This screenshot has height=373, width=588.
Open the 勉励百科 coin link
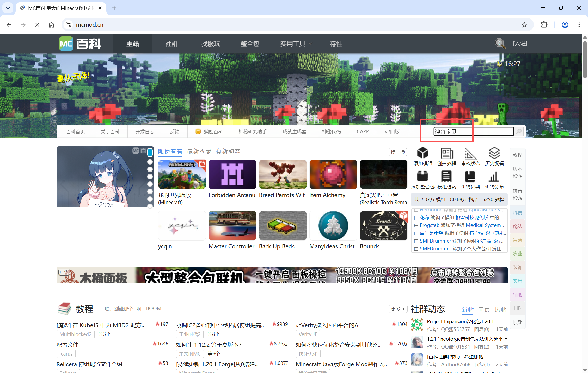[x=209, y=131]
